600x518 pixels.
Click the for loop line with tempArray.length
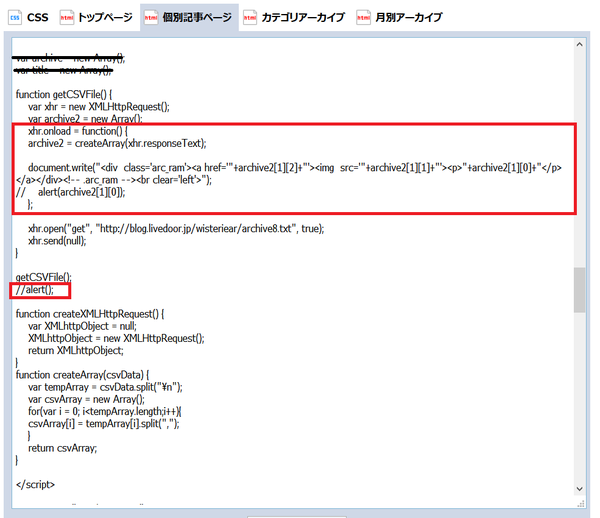click(x=105, y=412)
